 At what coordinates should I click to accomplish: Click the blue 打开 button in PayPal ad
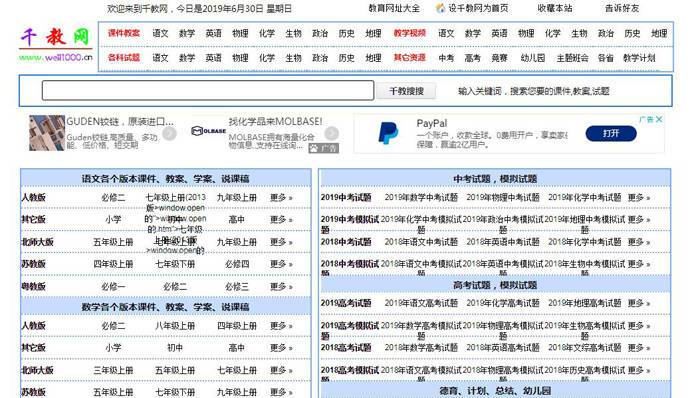click(611, 133)
